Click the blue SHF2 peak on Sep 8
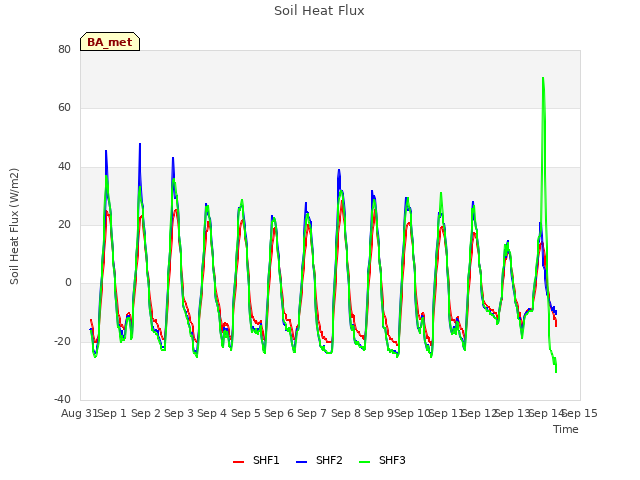Image resolution: width=640 pixels, height=480 pixels. point(339,170)
